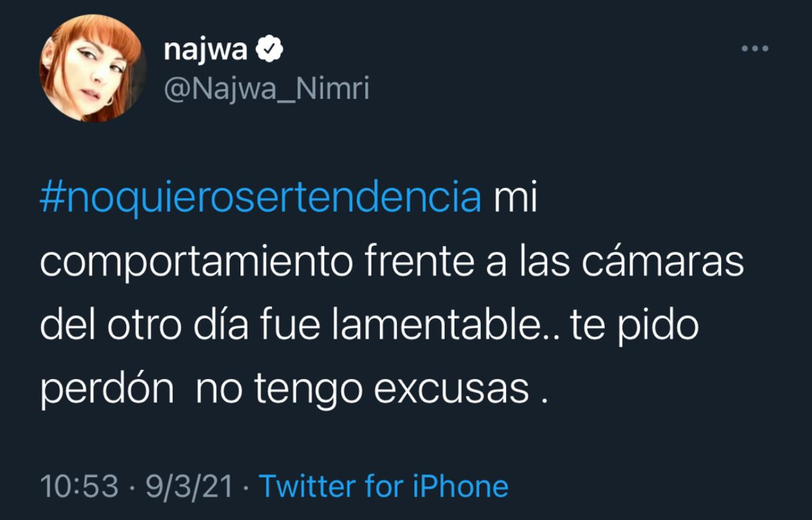This screenshot has height=520, width=812.
Task: Click the 10:53 timestamp of the tweet
Action: click(x=79, y=486)
